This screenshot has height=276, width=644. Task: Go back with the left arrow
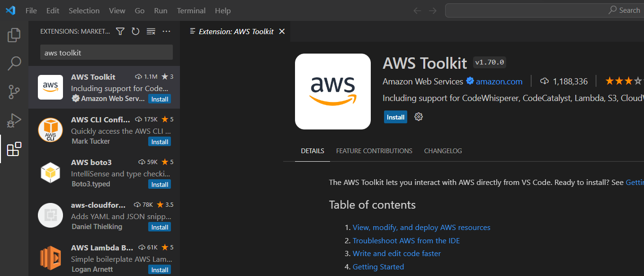pyautogui.click(x=417, y=10)
